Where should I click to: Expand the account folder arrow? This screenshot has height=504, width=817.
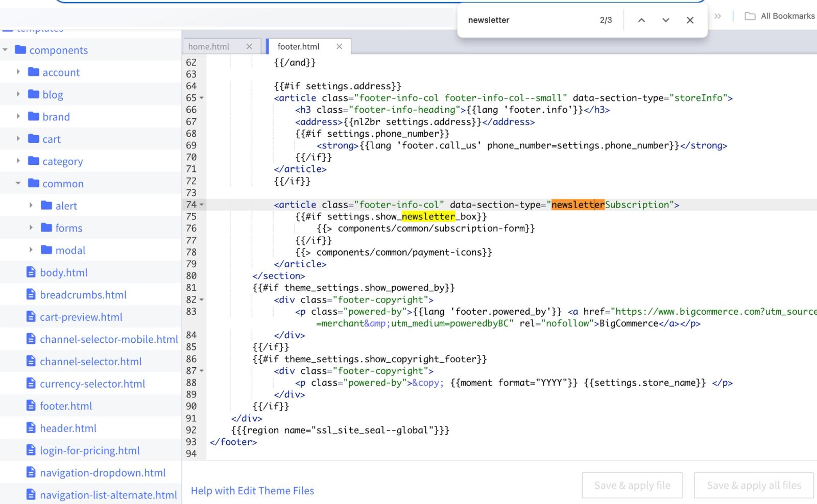18,72
